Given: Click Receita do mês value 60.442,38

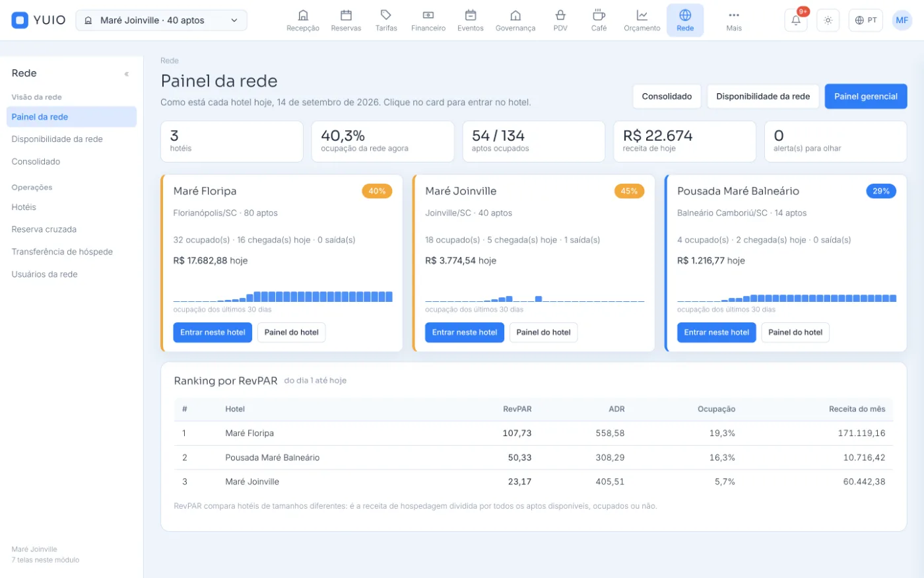Looking at the screenshot, I should 864,482.
